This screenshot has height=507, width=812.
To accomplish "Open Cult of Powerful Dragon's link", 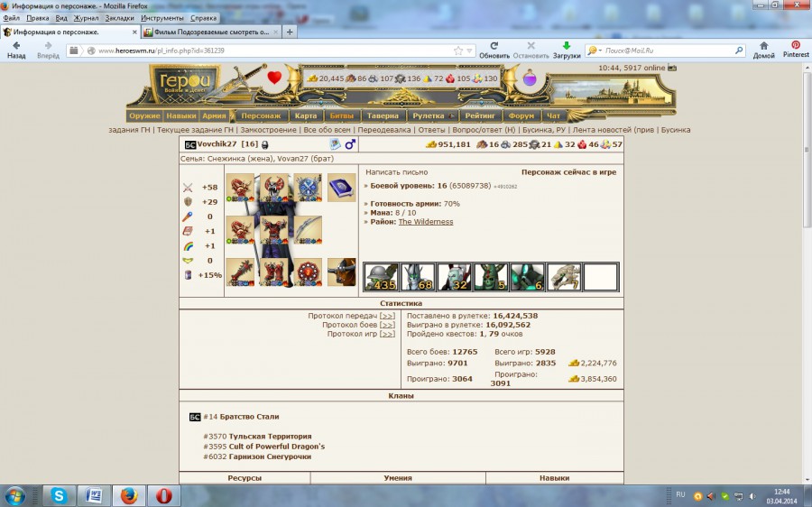I will 277,447.
